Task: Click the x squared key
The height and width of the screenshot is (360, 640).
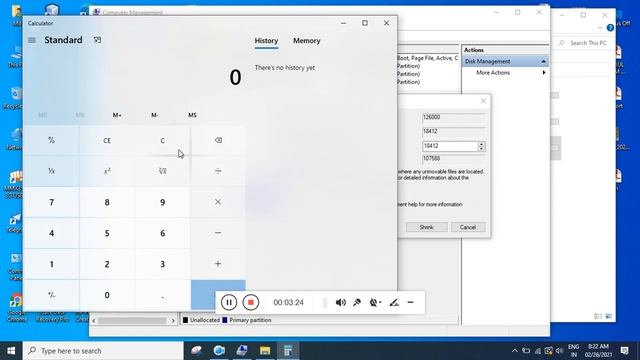Action: point(107,171)
